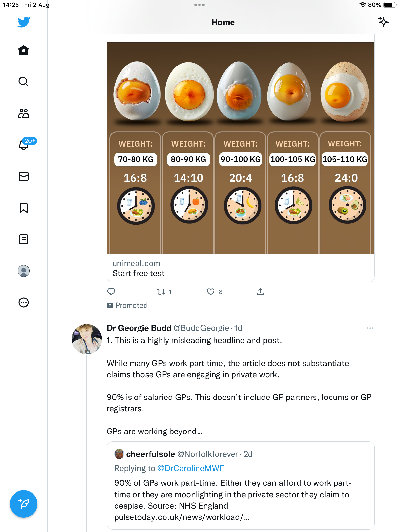Tap the compose new tweet button
This screenshot has height=532, width=399.
(24, 504)
